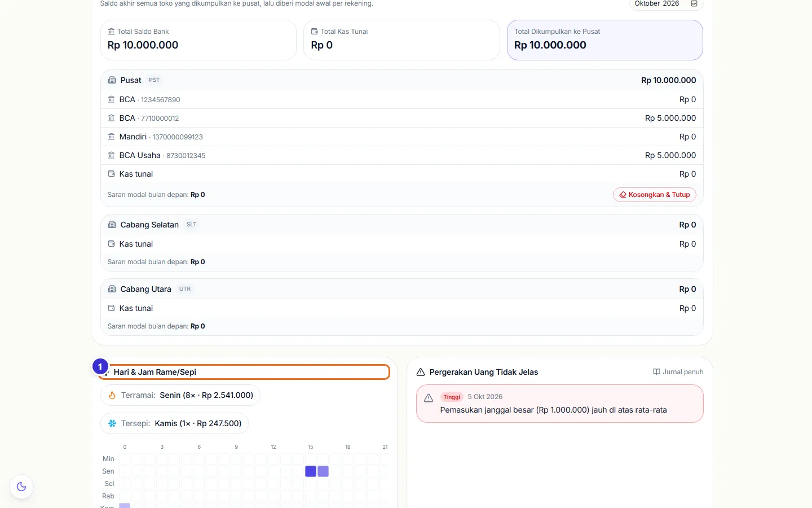Click Saran modal bulan depan under Pusat
The image size is (812, 508).
point(156,195)
